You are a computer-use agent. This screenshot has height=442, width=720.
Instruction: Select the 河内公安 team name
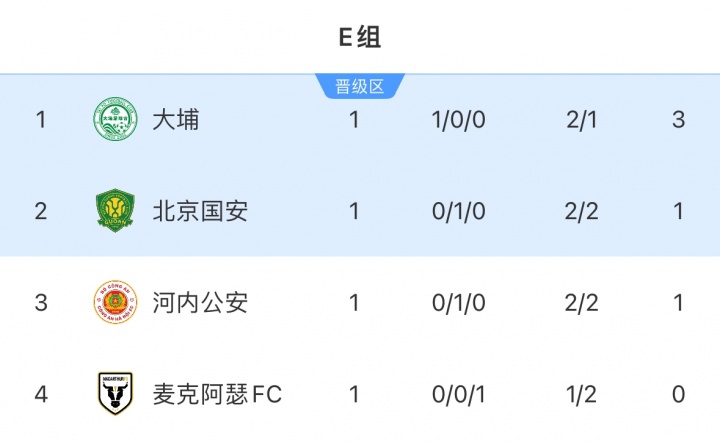pyautogui.click(x=200, y=302)
